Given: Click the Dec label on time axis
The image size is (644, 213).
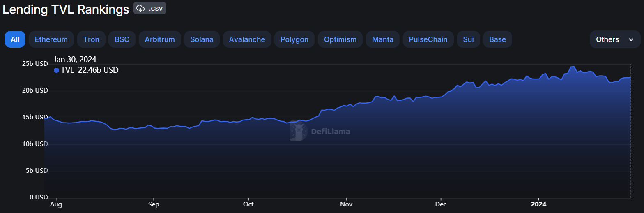Looking at the screenshot, I should point(441,204).
